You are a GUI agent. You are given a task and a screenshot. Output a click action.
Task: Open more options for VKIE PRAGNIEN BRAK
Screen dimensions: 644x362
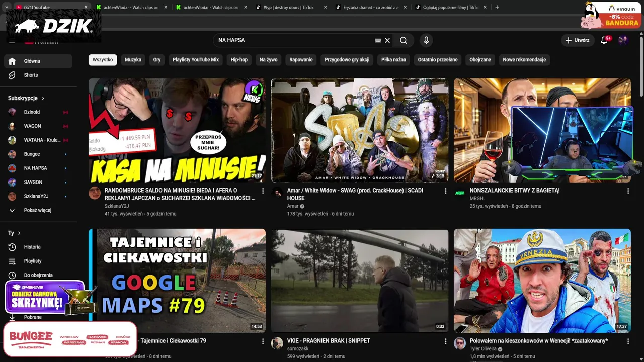(445, 341)
